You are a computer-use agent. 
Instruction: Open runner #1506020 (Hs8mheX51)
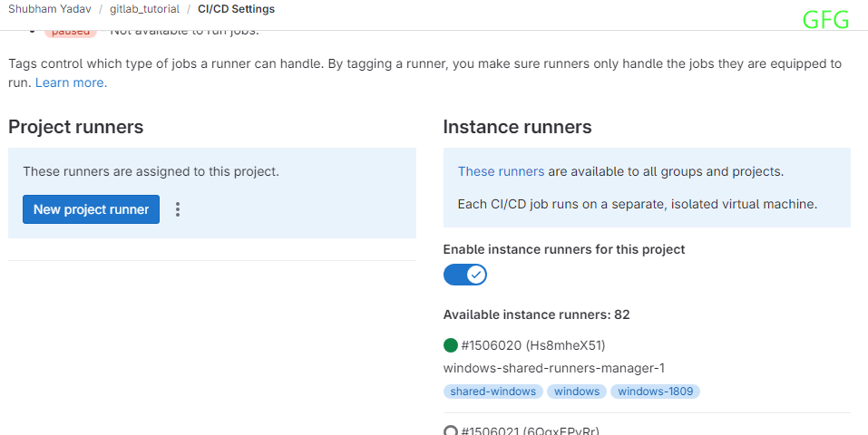click(533, 345)
